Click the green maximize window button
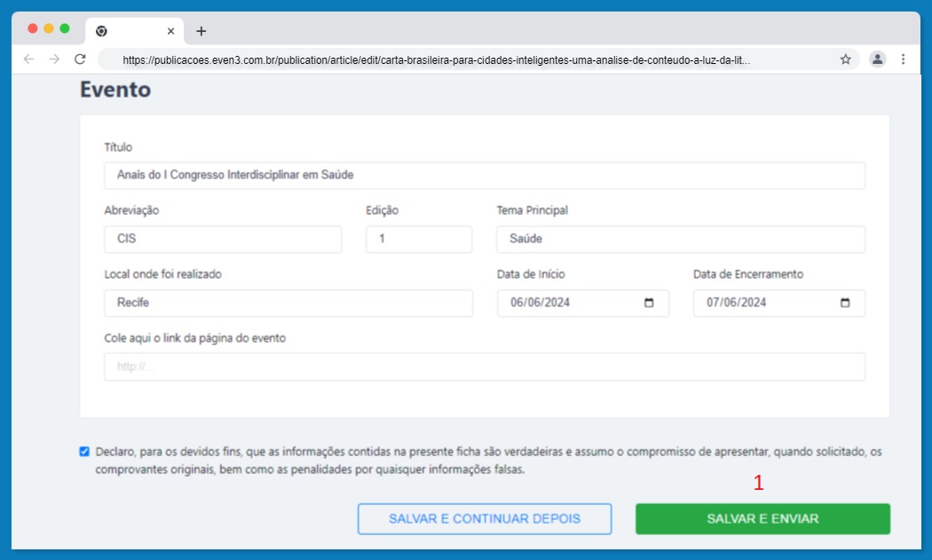Screen dimensions: 932x560 pyautogui.click(x=65, y=28)
